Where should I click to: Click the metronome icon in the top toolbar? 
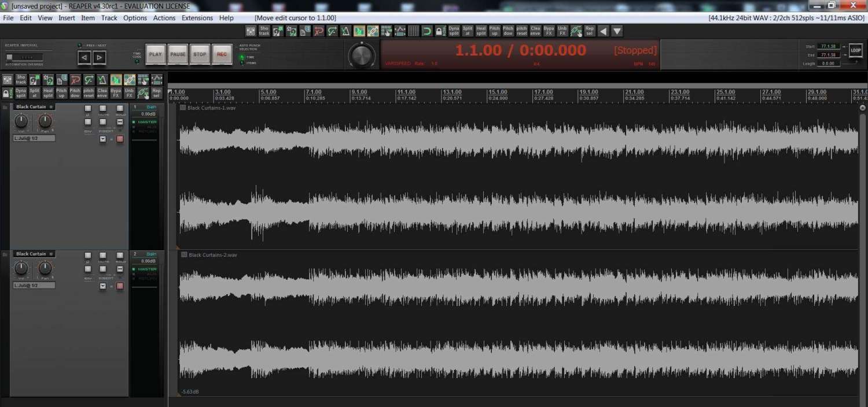click(345, 31)
